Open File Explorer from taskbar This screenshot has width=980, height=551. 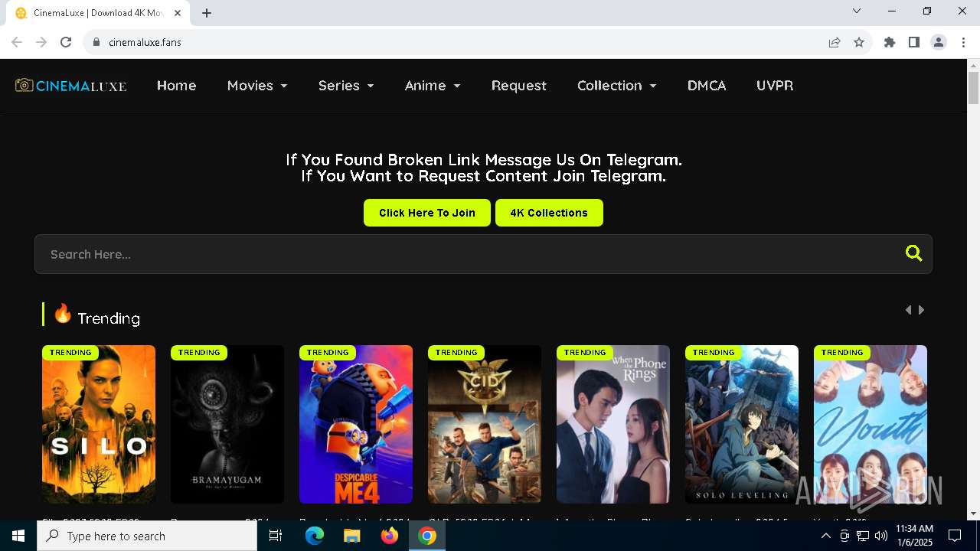tap(352, 536)
